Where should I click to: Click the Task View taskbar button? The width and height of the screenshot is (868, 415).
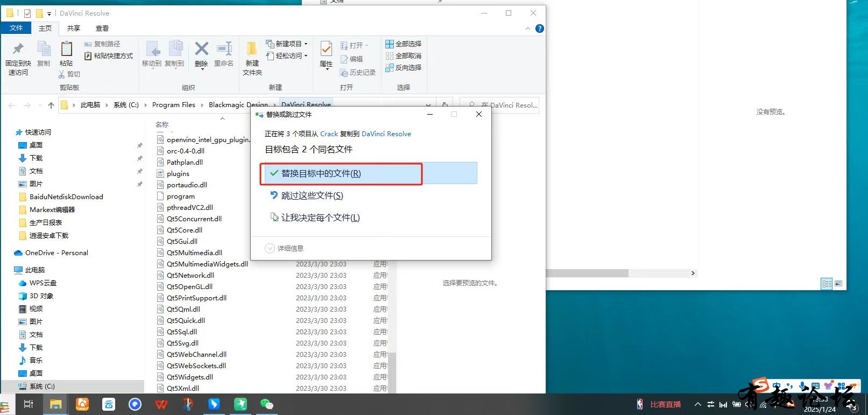[29, 404]
